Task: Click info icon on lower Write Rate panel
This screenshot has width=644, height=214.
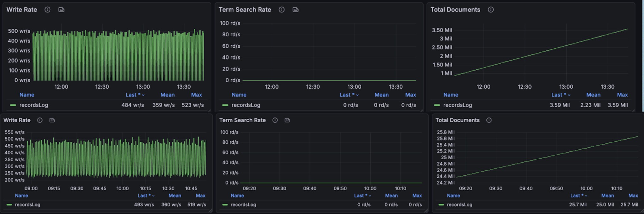Action: pos(40,120)
